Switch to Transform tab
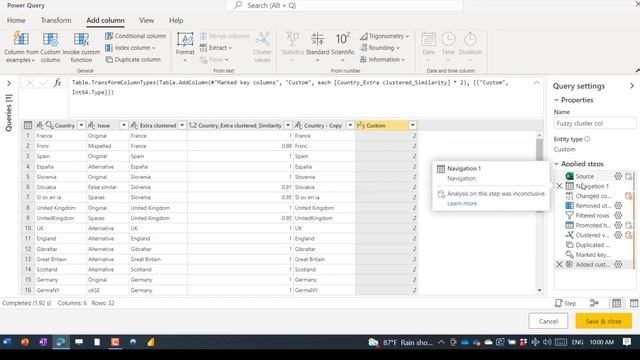 (x=56, y=20)
